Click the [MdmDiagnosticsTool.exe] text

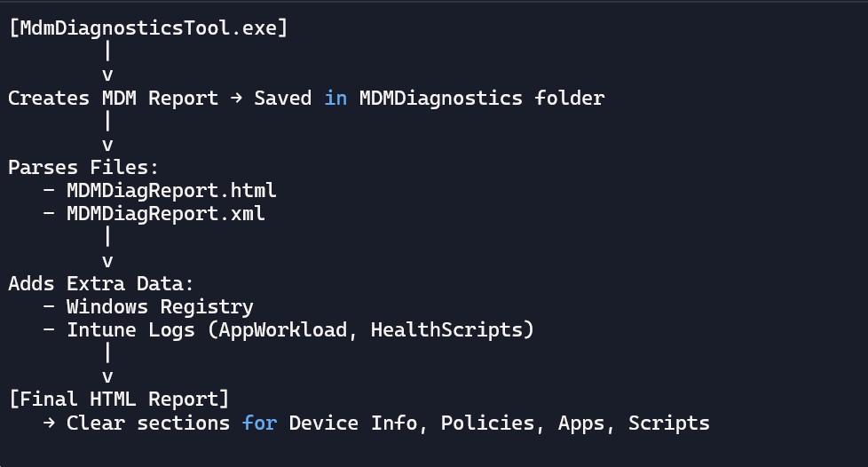click(x=148, y=28)
